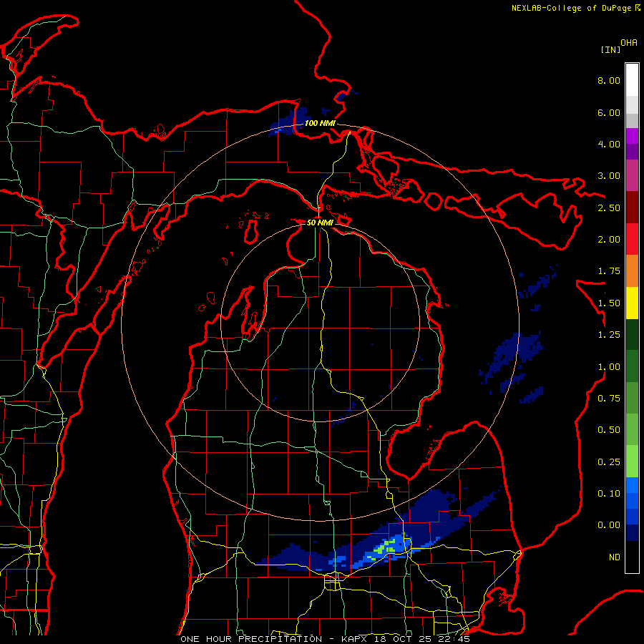
Task: Click the darkest green swatch beside 1.25
Action: click(x=632, y=334)
